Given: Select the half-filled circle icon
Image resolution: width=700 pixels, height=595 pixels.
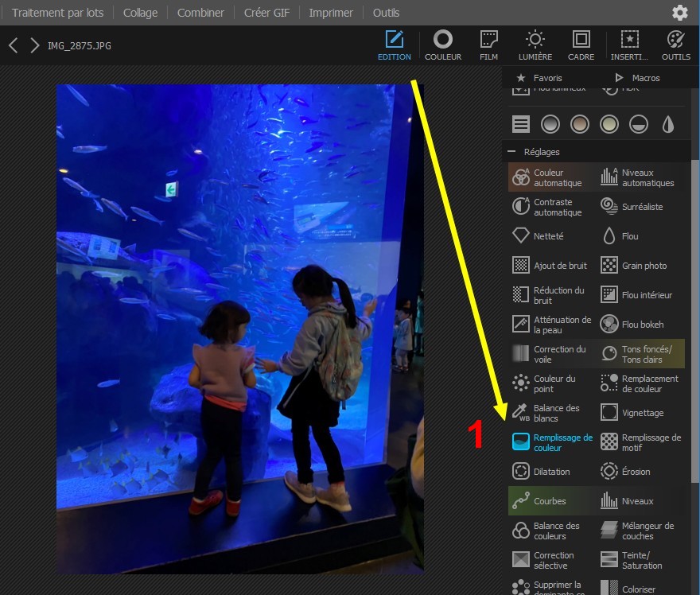Looking at the screenshot, I should tap(639, 124).
